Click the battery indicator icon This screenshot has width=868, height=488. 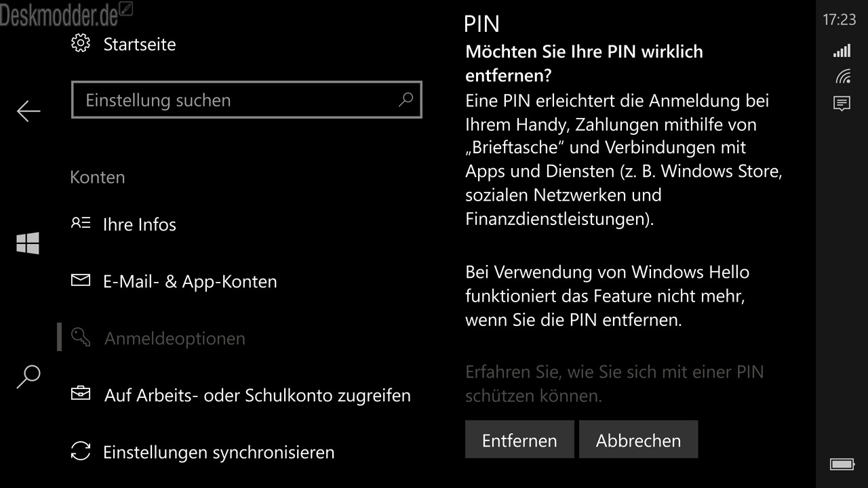point(842,464)
